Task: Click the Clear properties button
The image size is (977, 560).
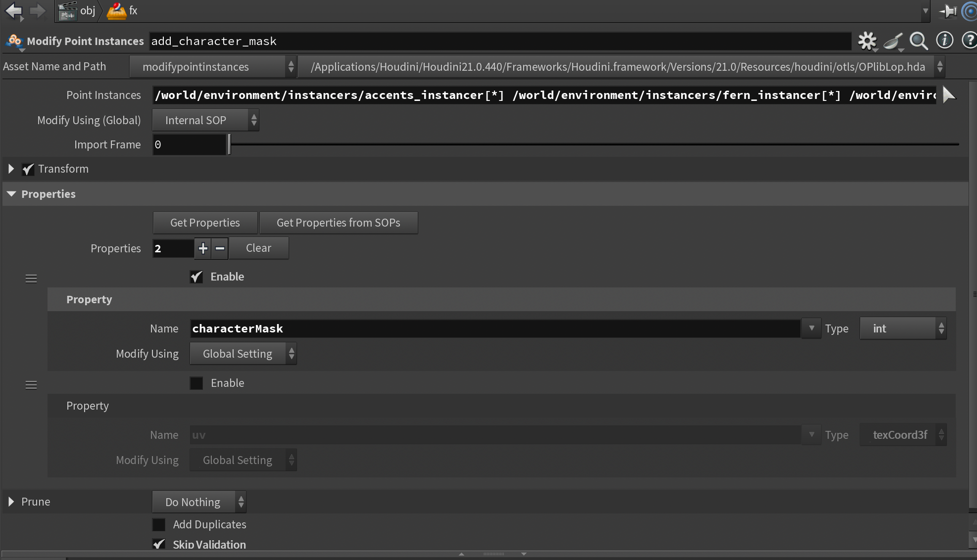Action: [258, 248]
